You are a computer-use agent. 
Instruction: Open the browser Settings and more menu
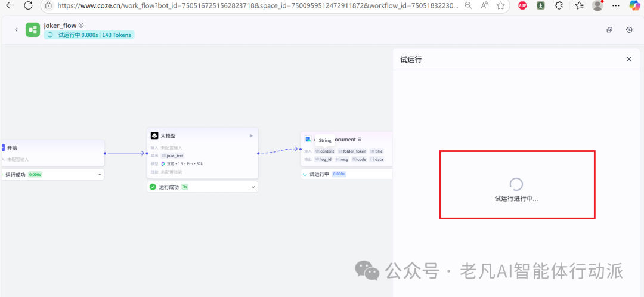pos(615,5)
